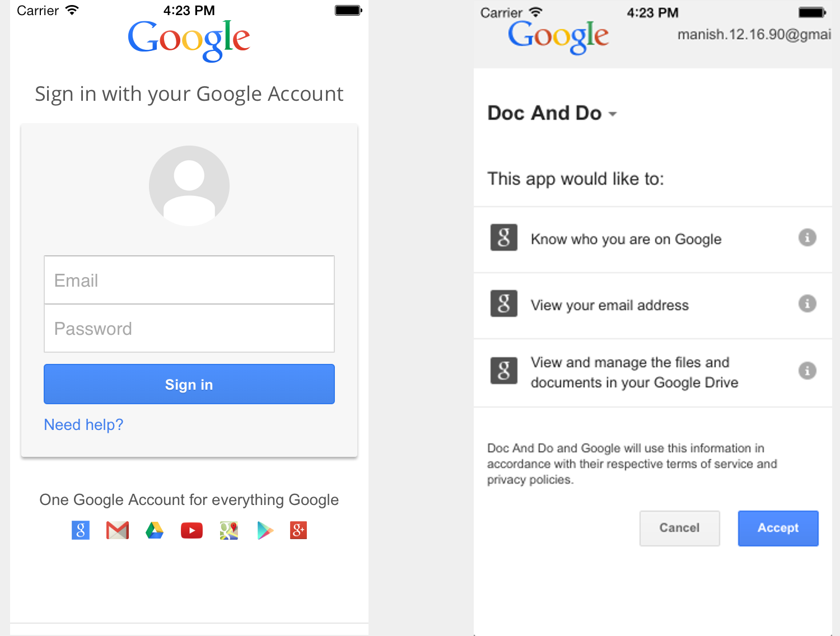The width and height of the screenshot is (840, 636).
Task: Click the blue Accept button
Action: pos(778,528)
